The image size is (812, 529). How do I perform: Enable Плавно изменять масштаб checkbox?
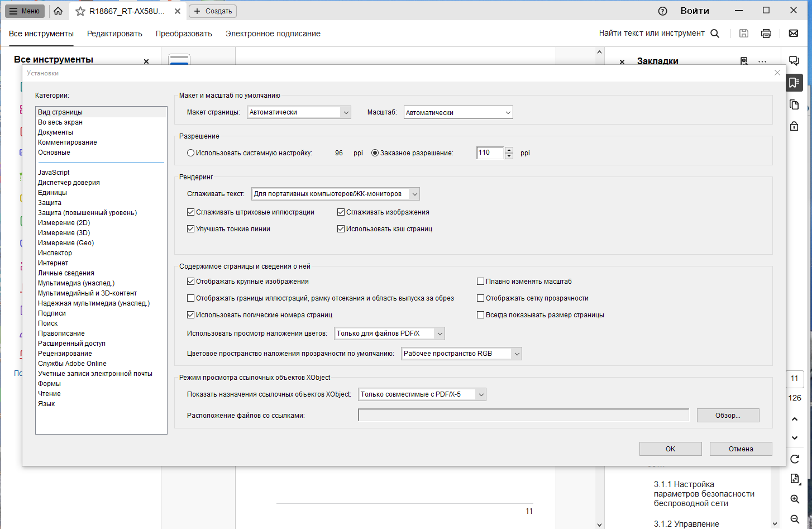tap(480, 282)
